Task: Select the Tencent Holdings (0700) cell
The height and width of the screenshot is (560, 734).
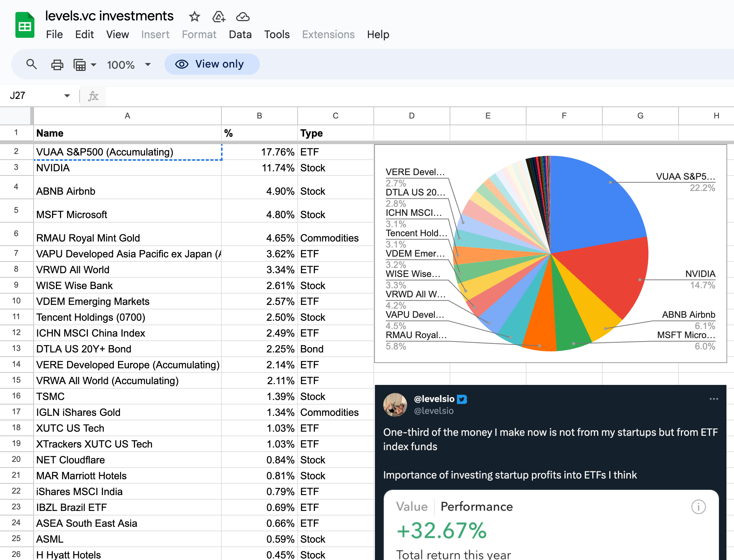Action: pyautogui.click(x=127, y=317)
